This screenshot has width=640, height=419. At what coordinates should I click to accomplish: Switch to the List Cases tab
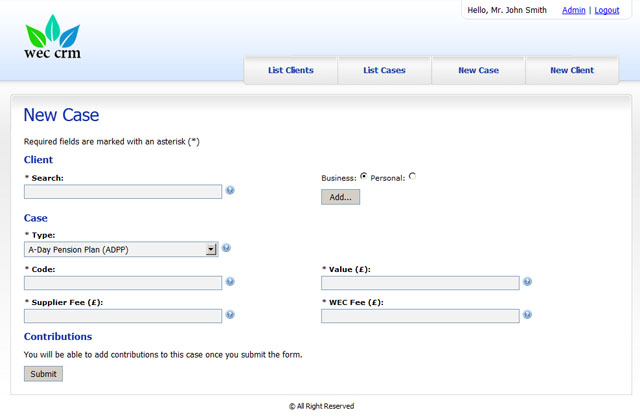point(384,71)
